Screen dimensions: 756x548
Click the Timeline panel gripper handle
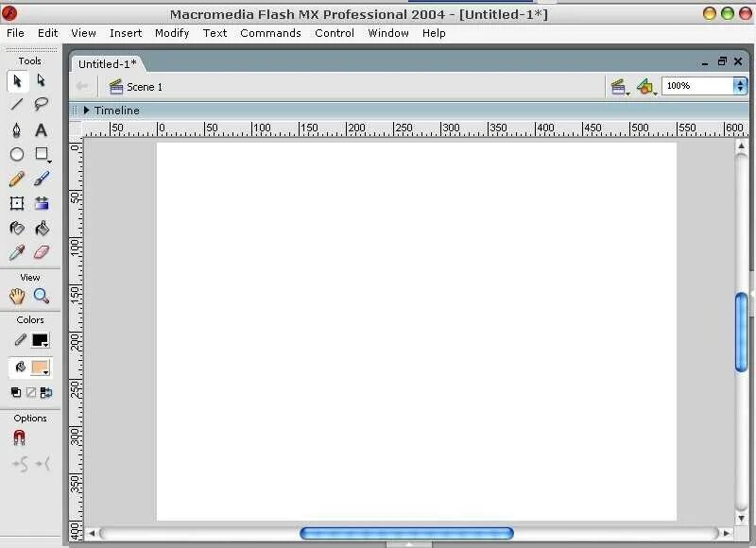tap(75, 111)
